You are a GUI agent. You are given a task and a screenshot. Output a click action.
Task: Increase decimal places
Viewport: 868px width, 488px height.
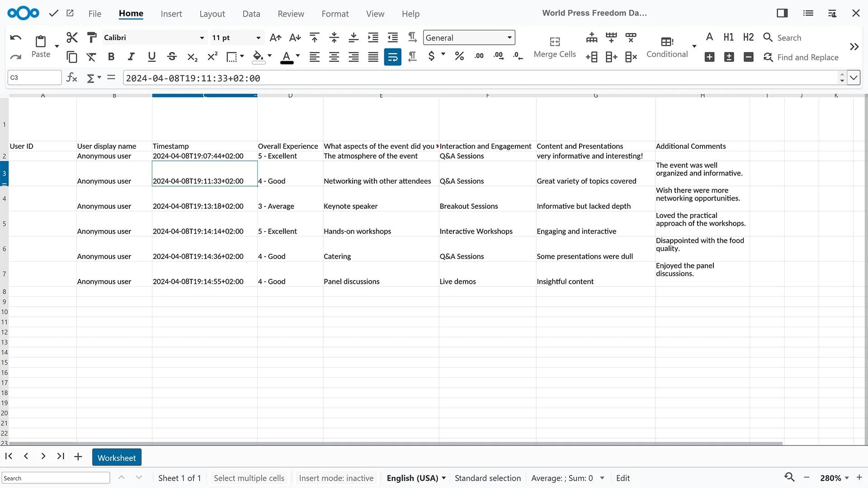(x=499, y=56)
